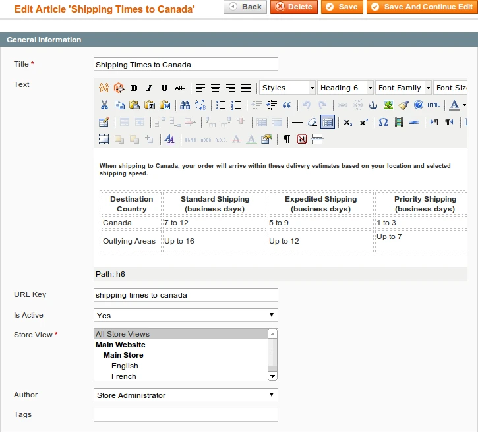The width and height of the screenshot is (478, 448).
Task: Toggle the show invisible characters pilcrow
Action: pos(286,139)
